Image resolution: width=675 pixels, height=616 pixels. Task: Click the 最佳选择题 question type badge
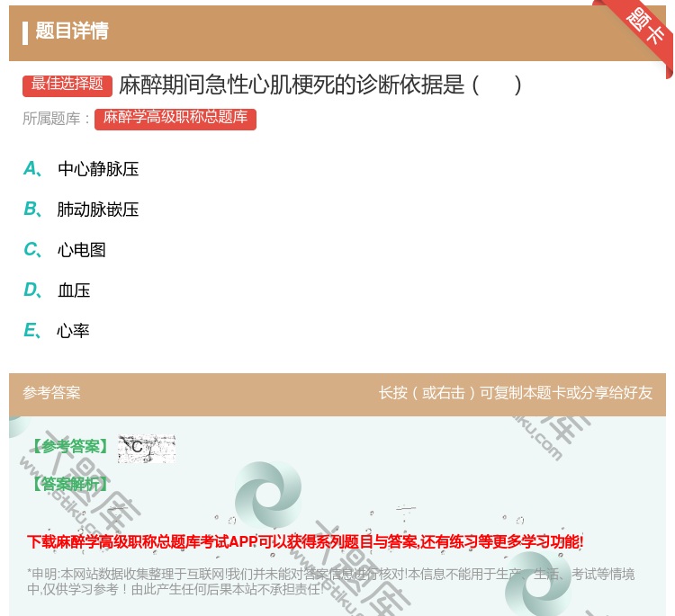(67, 85)
